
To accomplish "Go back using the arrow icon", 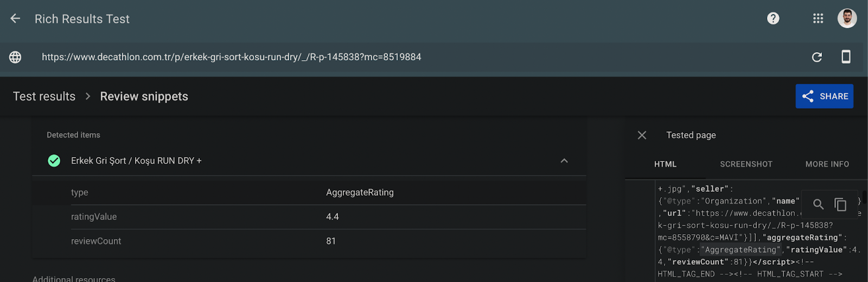I will click(15, 18).
